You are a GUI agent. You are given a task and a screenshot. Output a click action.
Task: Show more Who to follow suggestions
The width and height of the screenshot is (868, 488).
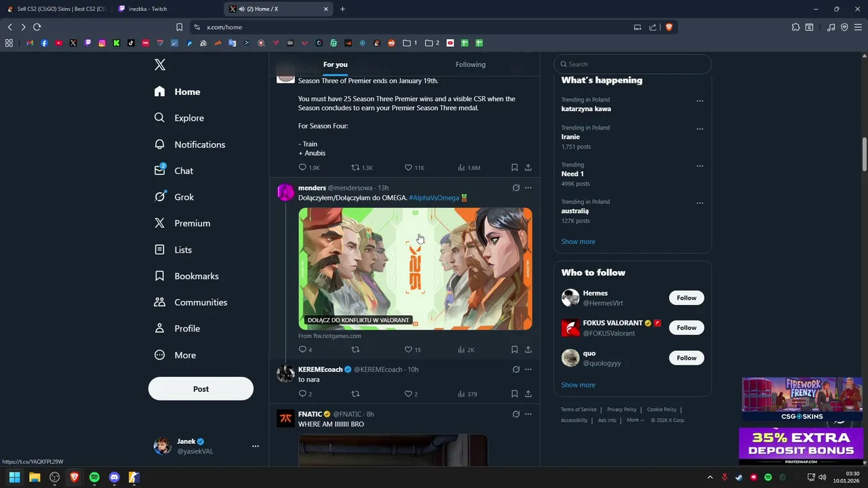578,385
